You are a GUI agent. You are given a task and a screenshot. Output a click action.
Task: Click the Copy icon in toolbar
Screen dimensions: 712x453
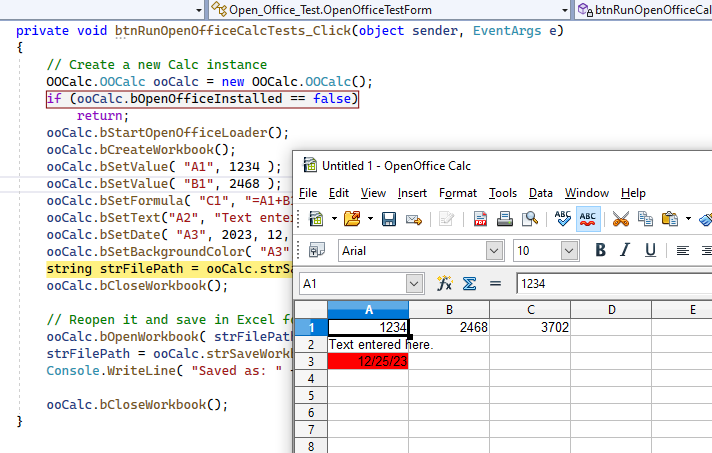click(x=645, y=219)
